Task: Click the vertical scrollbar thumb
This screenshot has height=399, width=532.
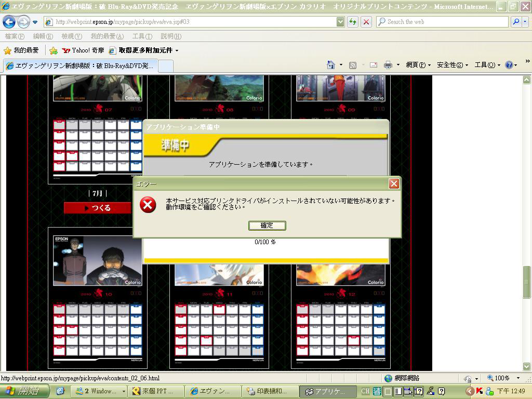Action: pos(526,282)
